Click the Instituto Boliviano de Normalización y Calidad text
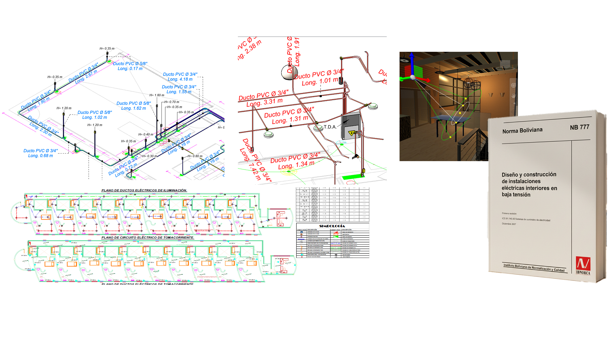 click(x=534, y=268)
